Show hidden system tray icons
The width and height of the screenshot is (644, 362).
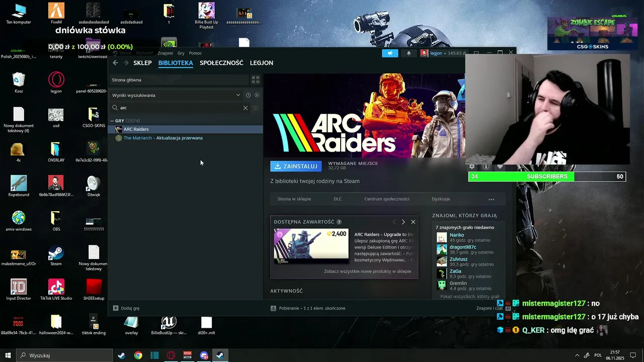(x=577, y=355)
